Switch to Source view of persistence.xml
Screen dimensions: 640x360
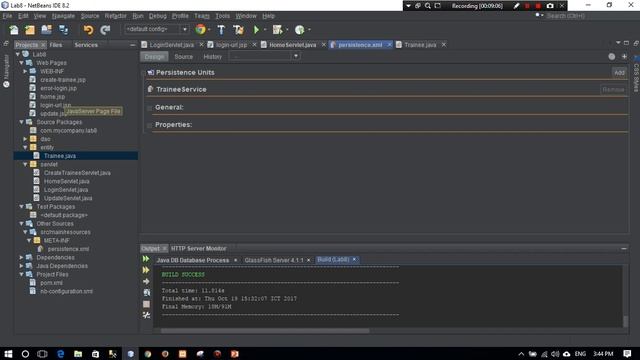click(184, 57)
